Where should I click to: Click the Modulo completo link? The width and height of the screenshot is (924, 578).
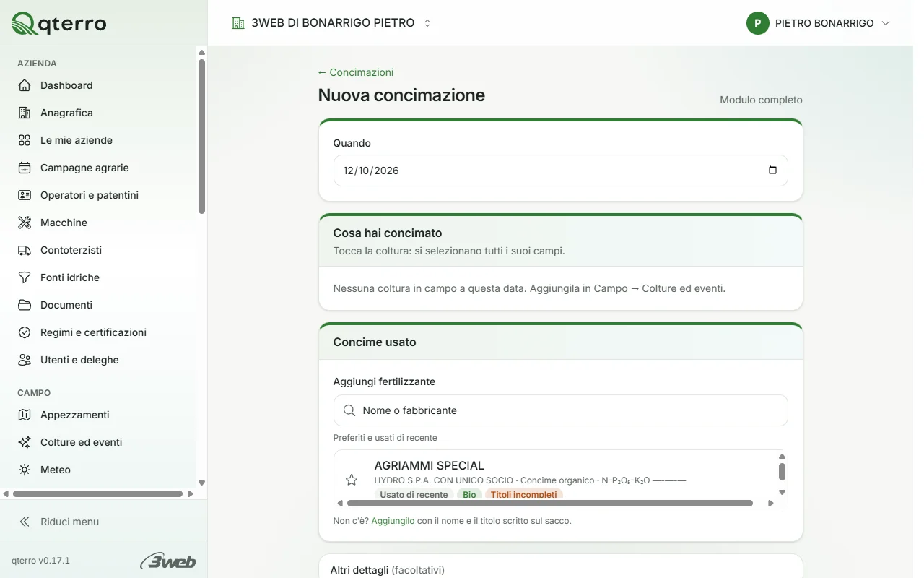pos(761,100)
